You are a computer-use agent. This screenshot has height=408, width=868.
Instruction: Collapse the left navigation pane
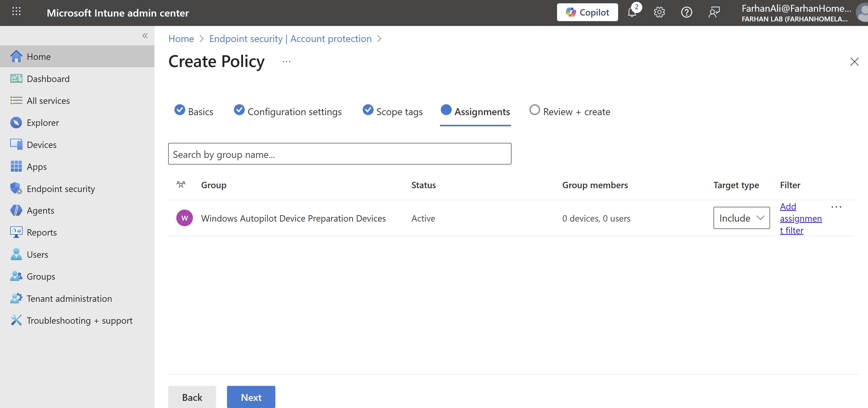(145, 36)
